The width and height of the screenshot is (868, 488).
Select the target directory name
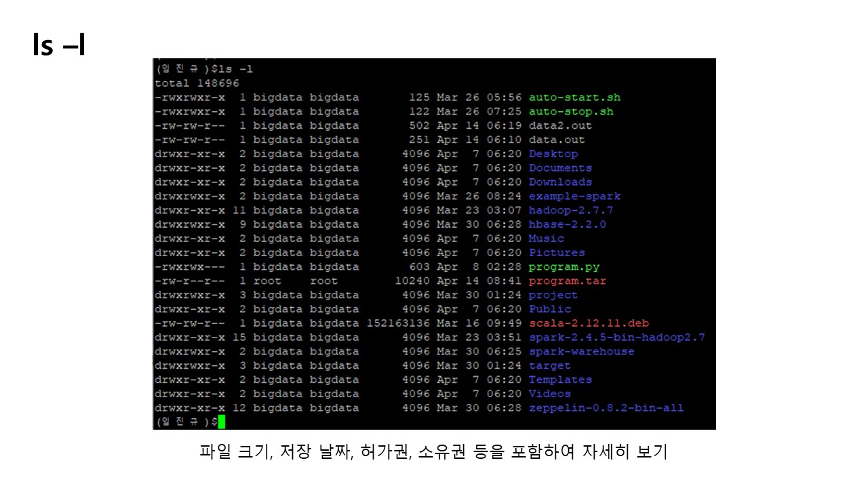[550, 366]
